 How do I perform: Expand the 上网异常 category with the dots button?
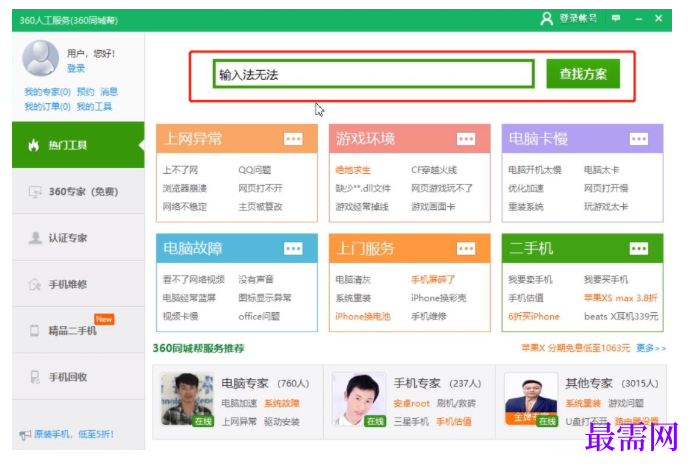tap(293, 139)
